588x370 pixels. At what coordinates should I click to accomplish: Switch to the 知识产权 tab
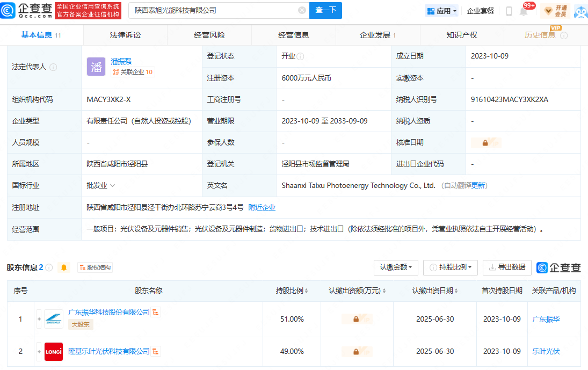(x=462, y=35)
